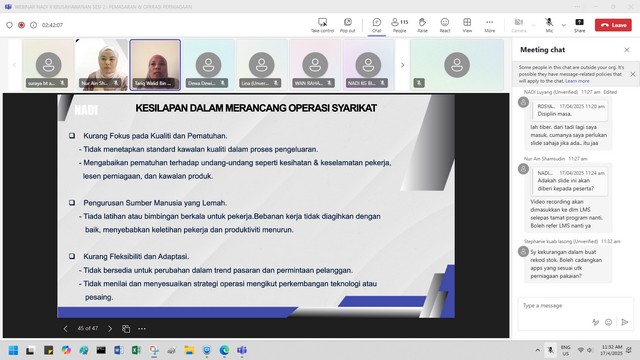Open the Learn more link in chat
Screen dimensions: 640x360
(577, 81)
